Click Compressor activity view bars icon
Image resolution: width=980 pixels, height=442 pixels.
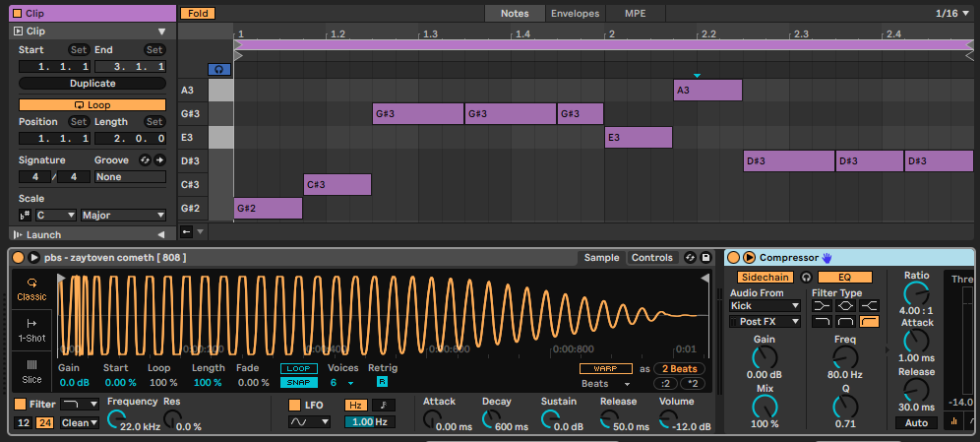pyautogui.click(x=954, y=422)
